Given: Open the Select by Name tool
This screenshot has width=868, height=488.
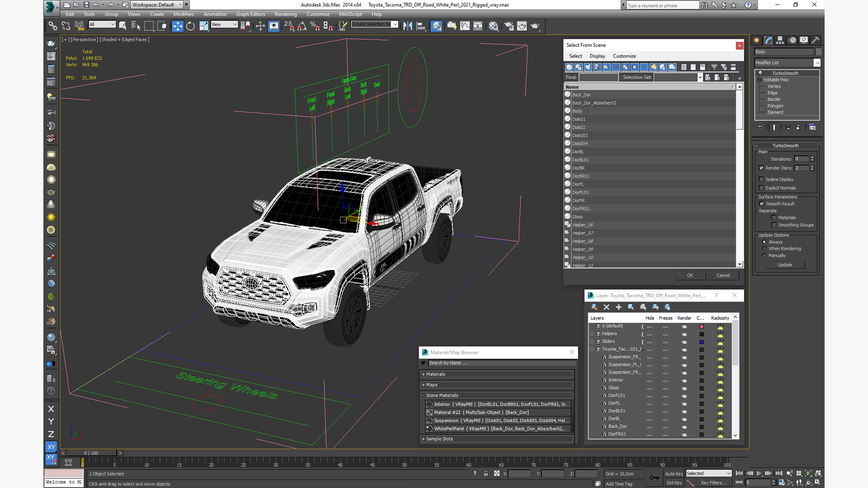Looking at the screenshot, I should point(135,26).
